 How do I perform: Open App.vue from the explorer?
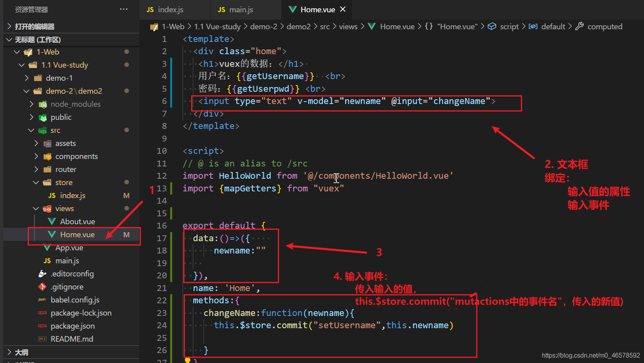point(69,248)
